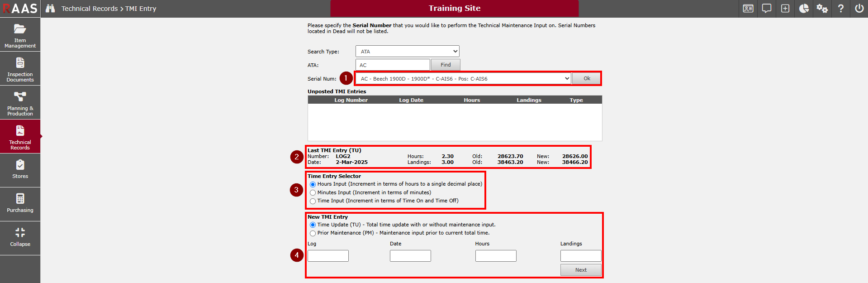Expand the Serial Num dropdown list
The image size is (868, 283).
point(463,79)
